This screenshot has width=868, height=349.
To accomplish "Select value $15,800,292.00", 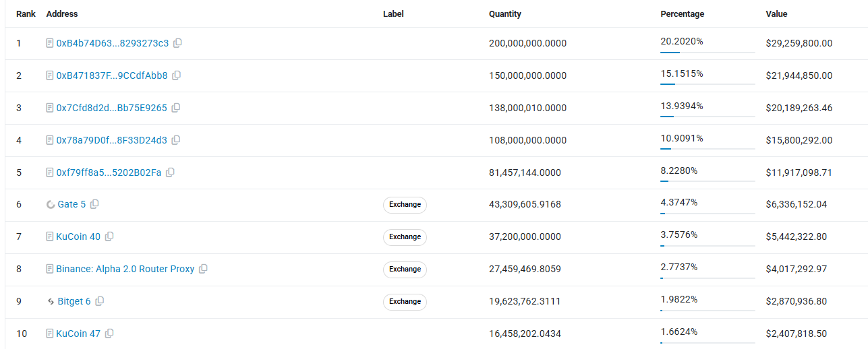I will click(x=799, y=140).
